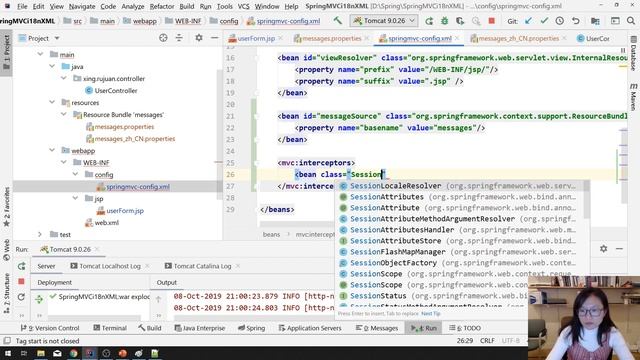Click Git Commit checkmark icon
Screen dimensions: 640x360
coord(544,21)
